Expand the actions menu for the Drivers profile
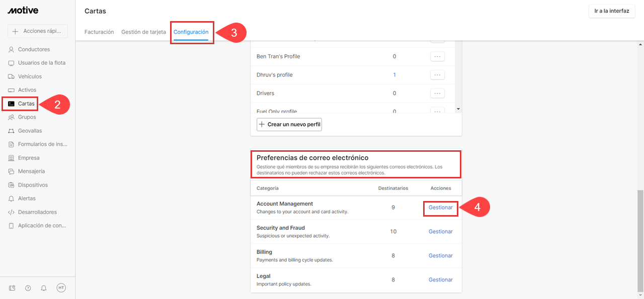644x299 pixels. (x=437, y=93)
